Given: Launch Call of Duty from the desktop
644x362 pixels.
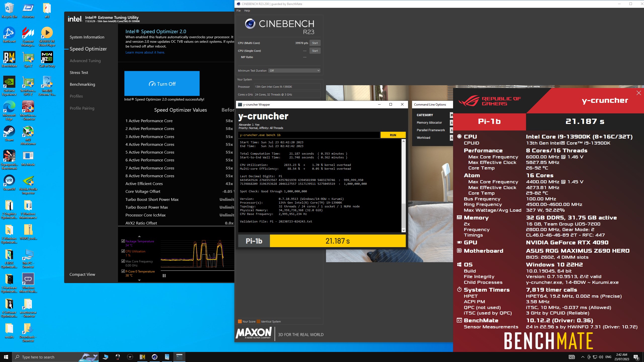Looking at the screenshot, I should coord(47,60).
